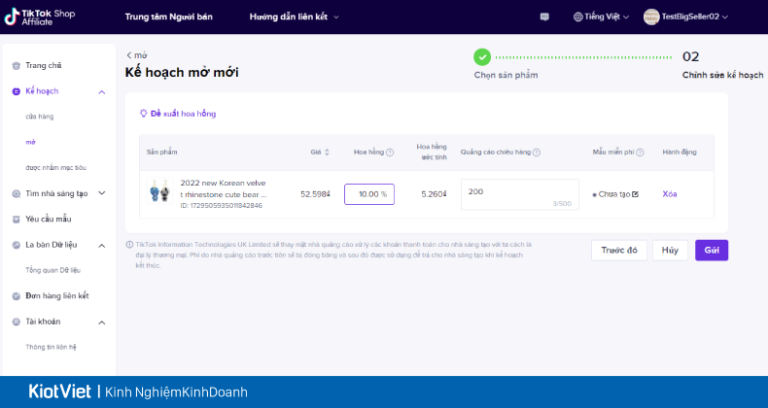
Task: Expand the Hướng dẫn liên kết menu
Action: 294,17
